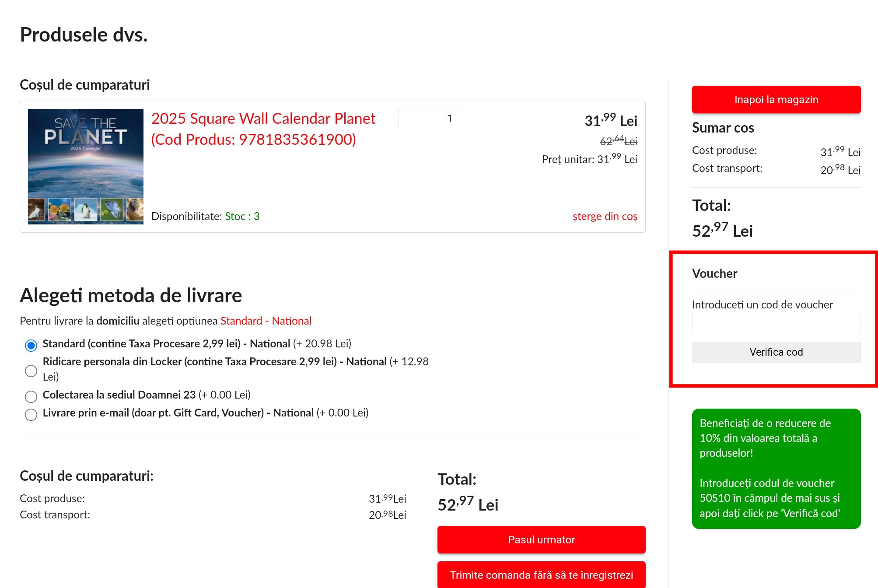Viewport: 878px width, 588px height.
Task: Click the 'Sumar cos' heading
Action: tap(723, 128)
